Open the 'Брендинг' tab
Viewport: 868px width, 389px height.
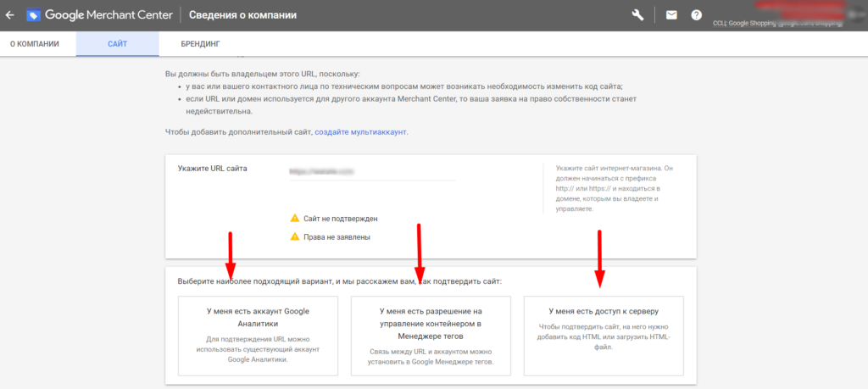click(x=200, y=44)
